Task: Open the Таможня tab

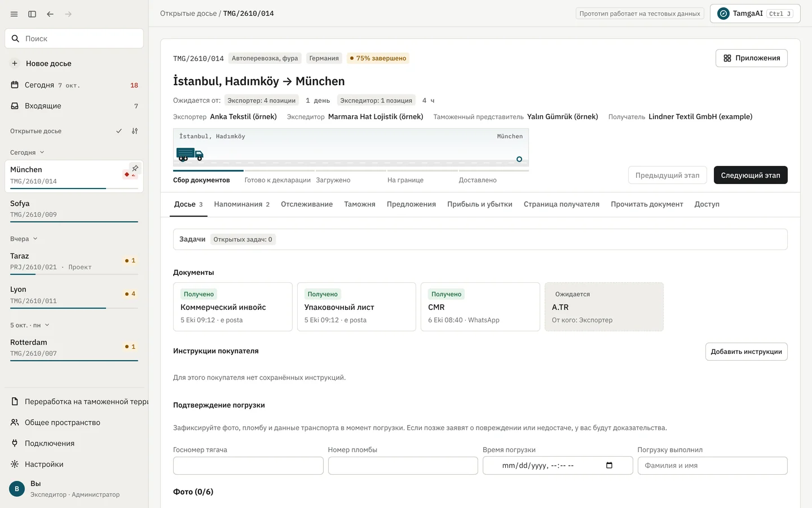Action: pos(360,204)
